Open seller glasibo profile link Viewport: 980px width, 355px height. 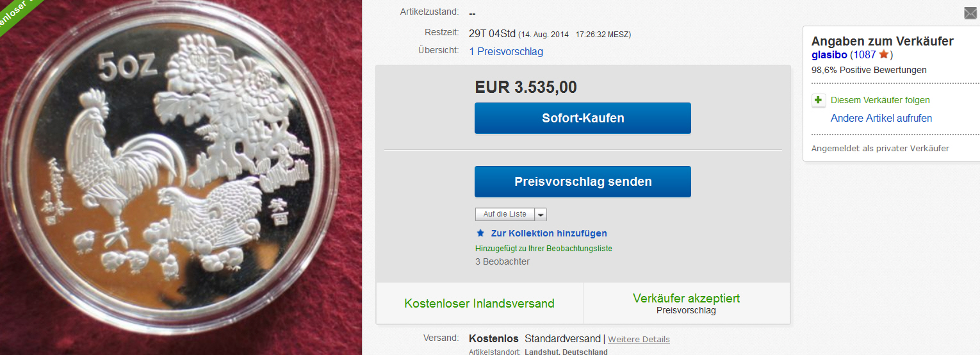coord(829,54)
